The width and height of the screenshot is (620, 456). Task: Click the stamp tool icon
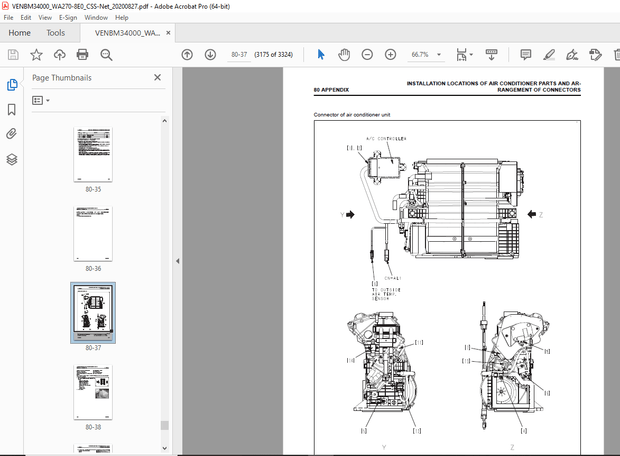pyautogui.click(x=595, y=55)
